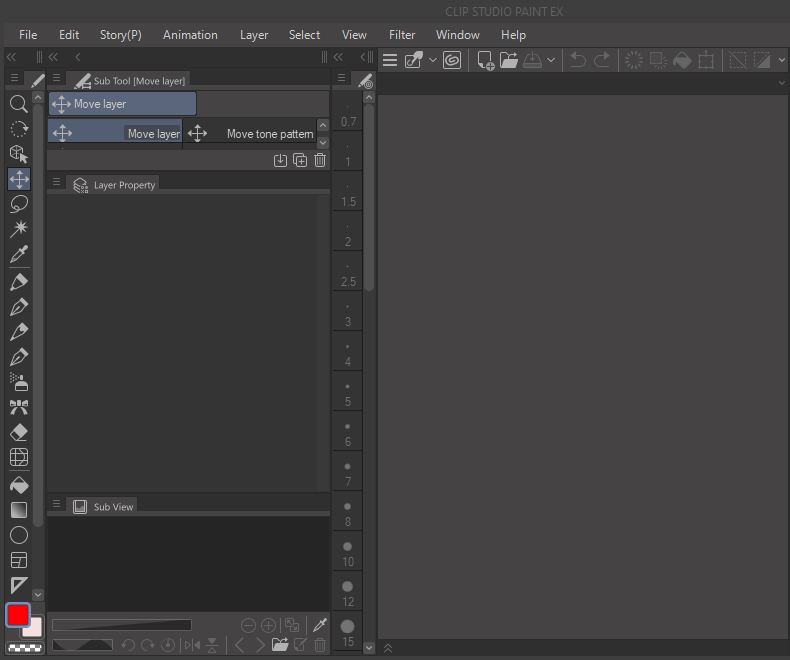Expand the command bar overflow chevron at right end

[x=781, y=60]
